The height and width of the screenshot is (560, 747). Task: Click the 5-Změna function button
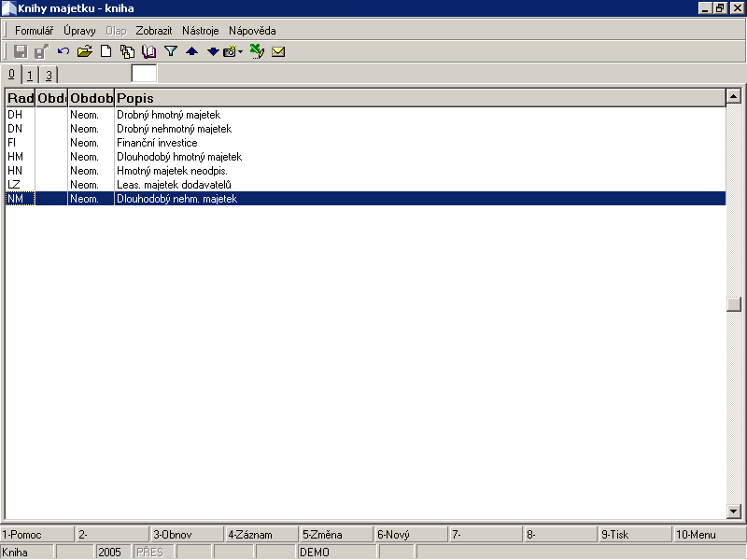[x=336, y=534]
